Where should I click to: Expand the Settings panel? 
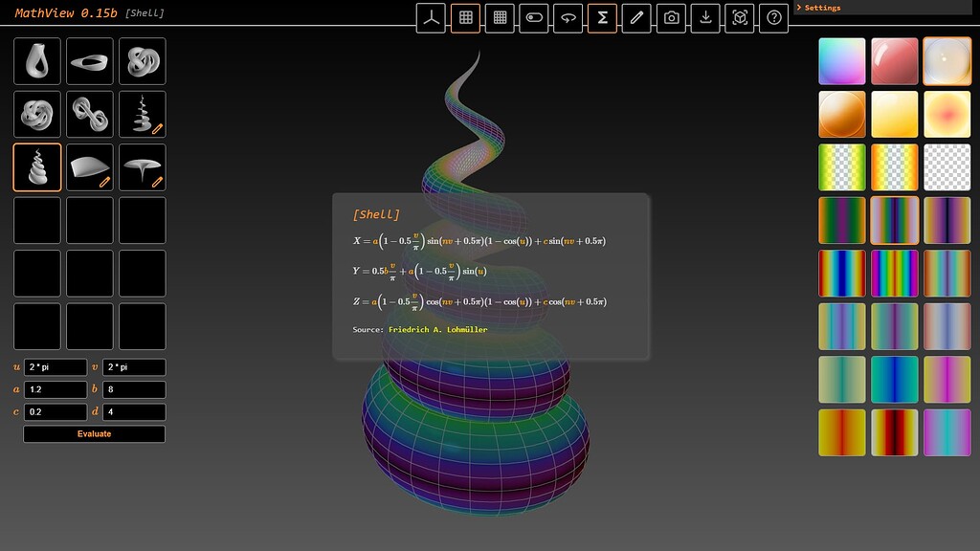click(x=823, y=7)
